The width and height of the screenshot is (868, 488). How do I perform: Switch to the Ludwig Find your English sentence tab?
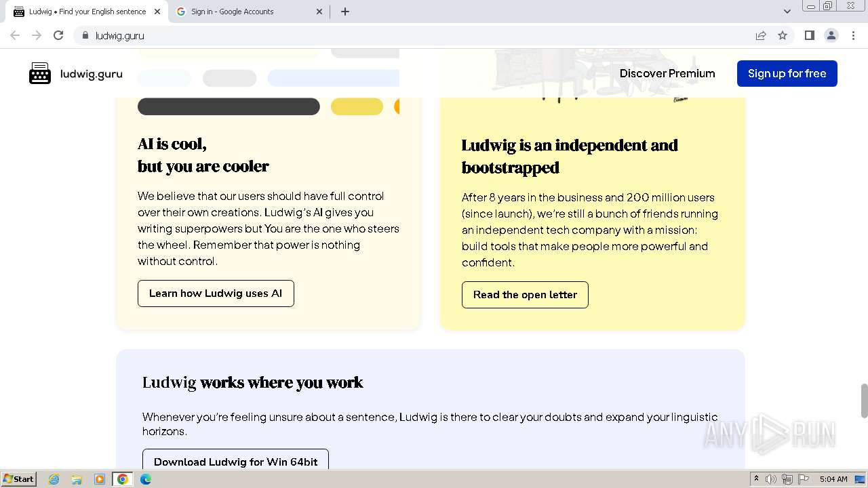[x=87, y=12]
